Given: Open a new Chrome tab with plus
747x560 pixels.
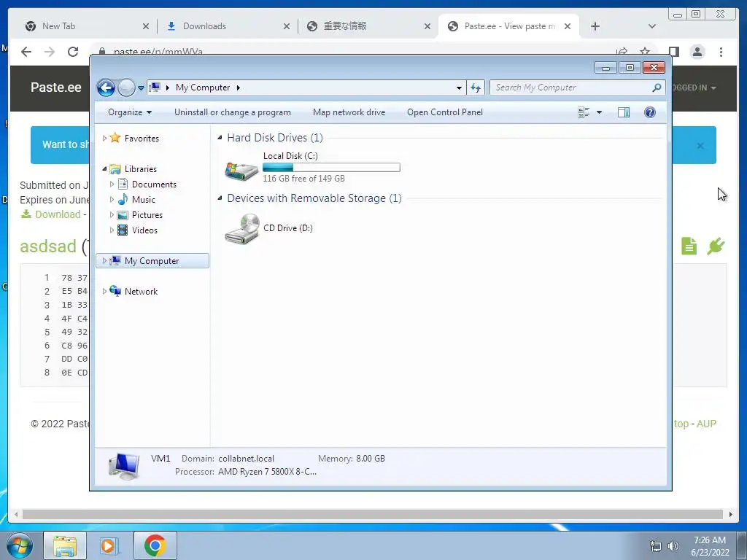Looking at the screenshot, I should [x=595, y=26].
